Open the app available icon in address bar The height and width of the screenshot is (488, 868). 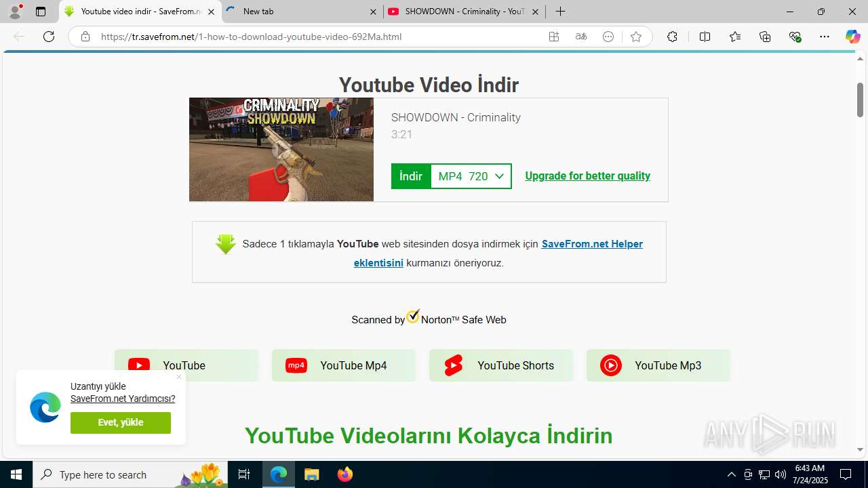click(554, 37)
